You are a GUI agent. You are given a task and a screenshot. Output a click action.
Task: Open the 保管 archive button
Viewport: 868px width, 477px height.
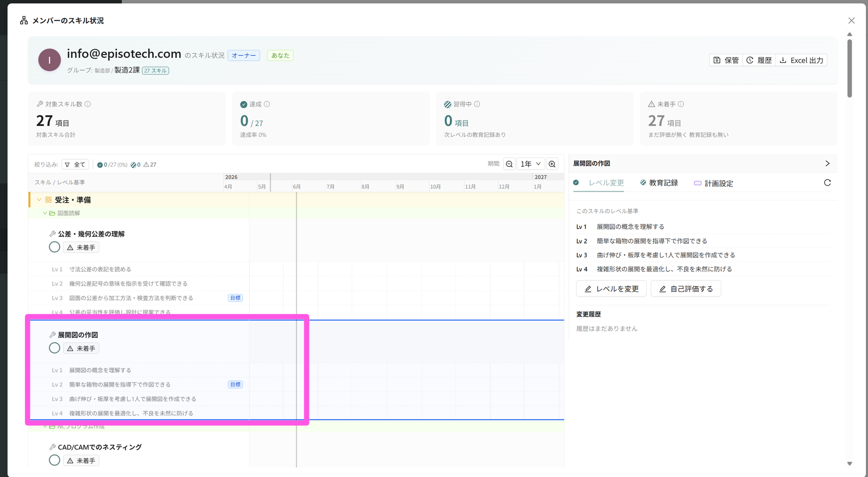pos(726,60)
